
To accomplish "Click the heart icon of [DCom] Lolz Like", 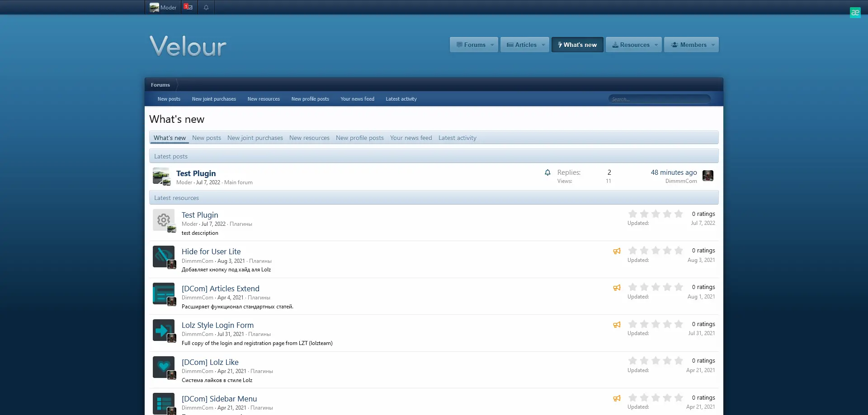I will click(x=163, y=367).
